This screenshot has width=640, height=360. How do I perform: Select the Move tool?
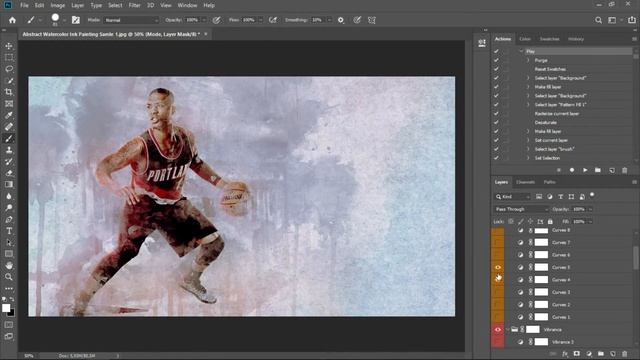[x=9, y=46]
